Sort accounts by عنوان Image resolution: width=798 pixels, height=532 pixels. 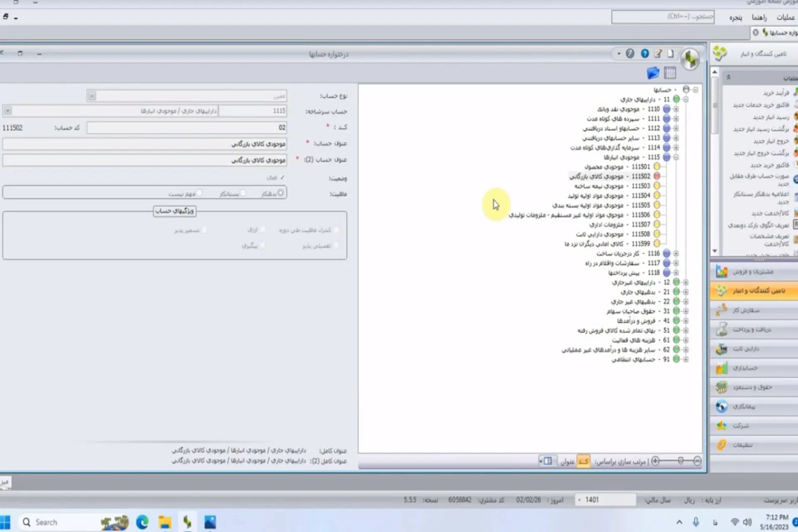click(567, 461)
